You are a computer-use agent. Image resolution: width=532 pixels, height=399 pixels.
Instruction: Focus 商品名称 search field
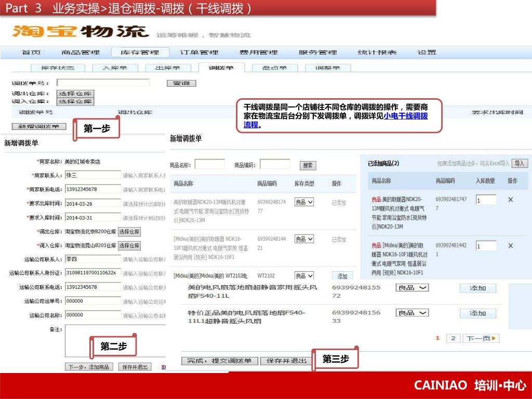pyautogui.click(x=210, y=165)
